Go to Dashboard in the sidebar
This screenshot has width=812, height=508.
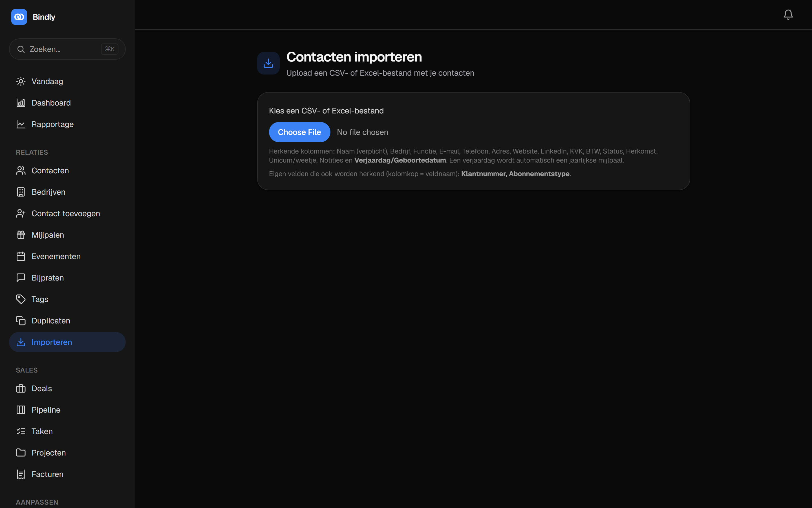click(x=67, y=103)
